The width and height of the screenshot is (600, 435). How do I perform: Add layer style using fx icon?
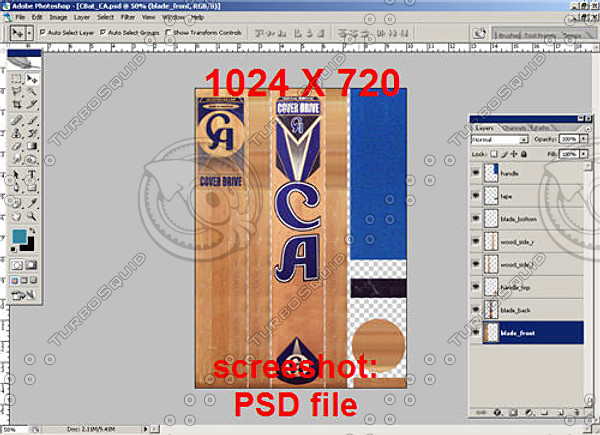pos(497,412)
